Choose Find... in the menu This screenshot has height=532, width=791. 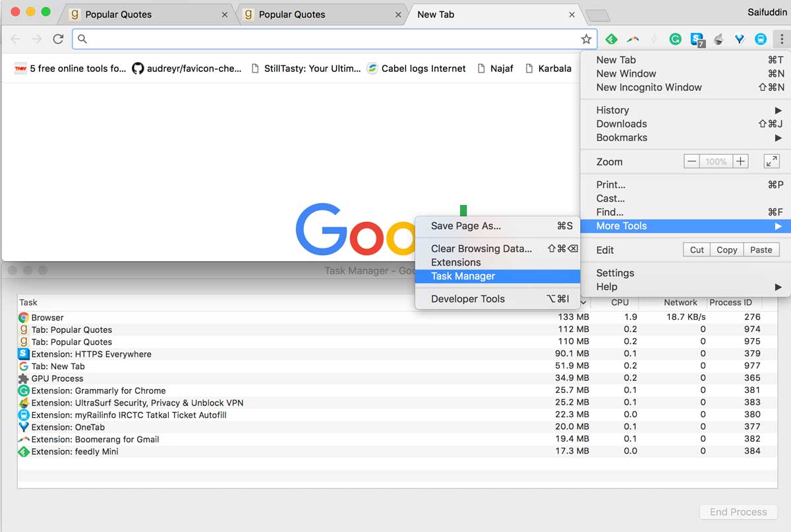685,212
